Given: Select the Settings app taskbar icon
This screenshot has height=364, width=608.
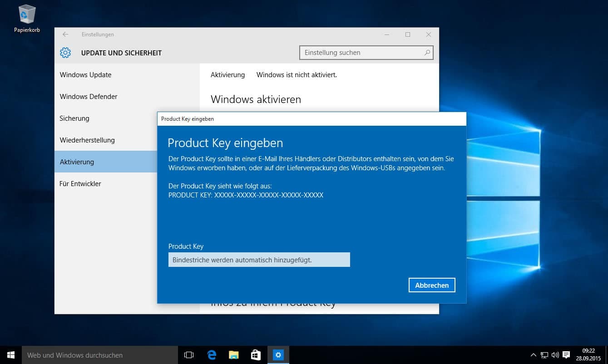Looking at the screenshot, I should (278, 355).
